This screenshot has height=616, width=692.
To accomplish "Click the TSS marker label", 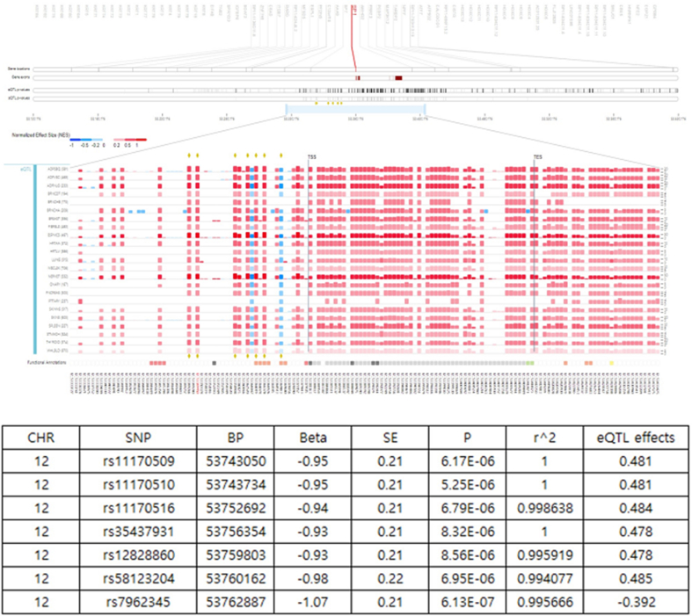I will tap(312, 157).
